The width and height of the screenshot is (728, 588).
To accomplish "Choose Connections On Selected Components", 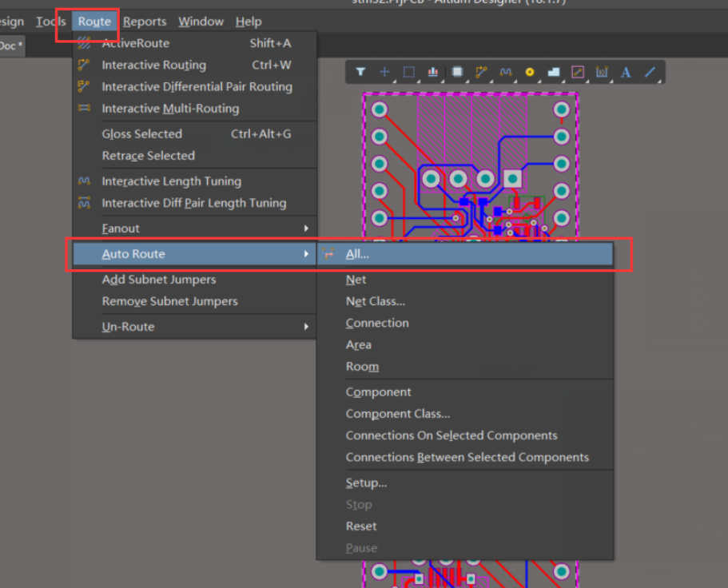I will tap(465, 435).
